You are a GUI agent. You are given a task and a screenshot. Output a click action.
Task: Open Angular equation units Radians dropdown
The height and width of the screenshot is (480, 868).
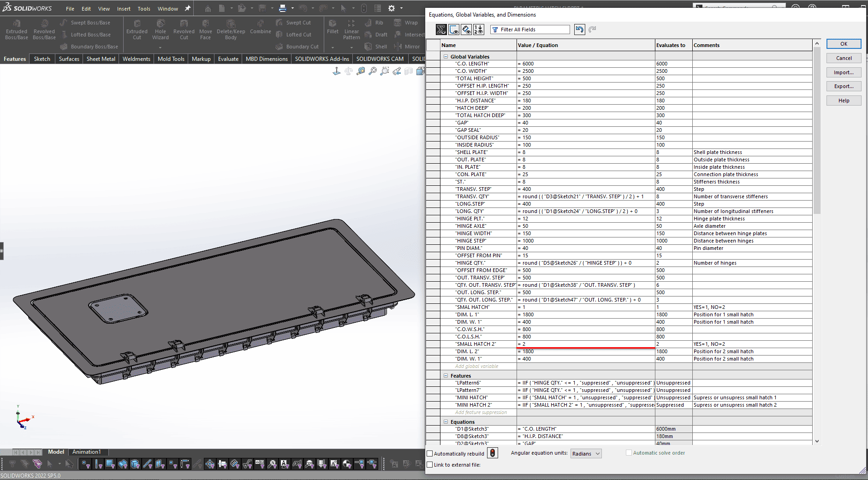click(x=586, y=454)
